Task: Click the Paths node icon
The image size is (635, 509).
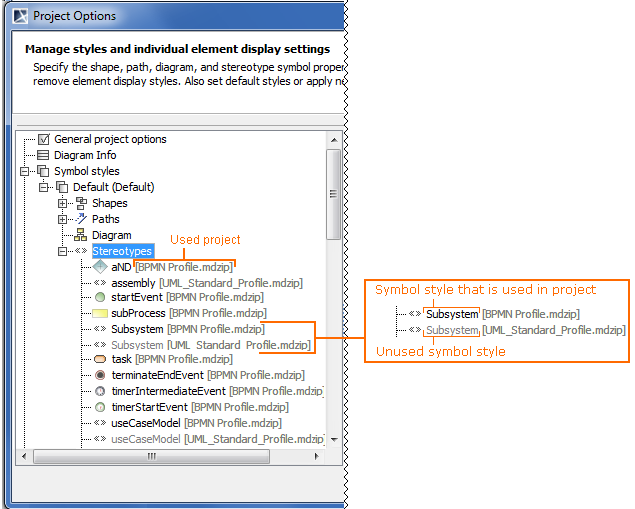Action: coord(81,219)
